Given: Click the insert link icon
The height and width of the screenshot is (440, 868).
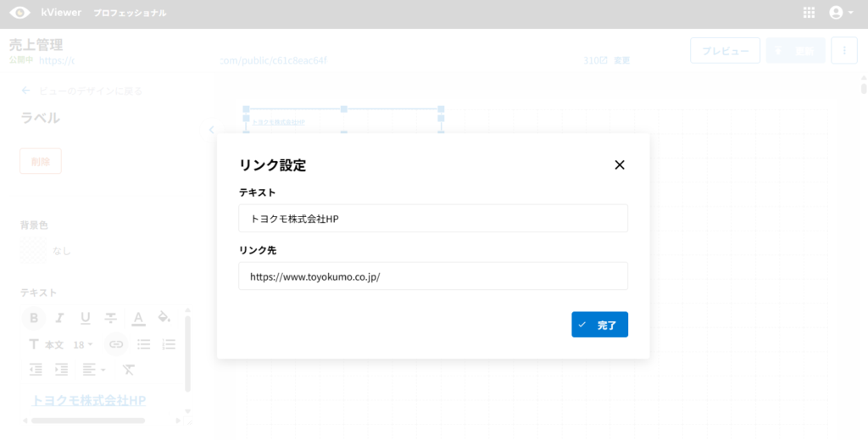Looking at the screenshot, I should pos(115,344).
